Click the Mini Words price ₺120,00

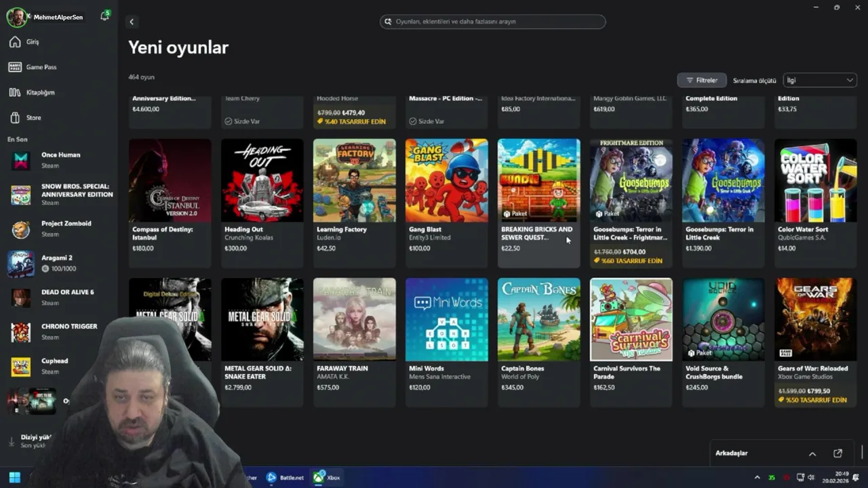tap(420, 388)
